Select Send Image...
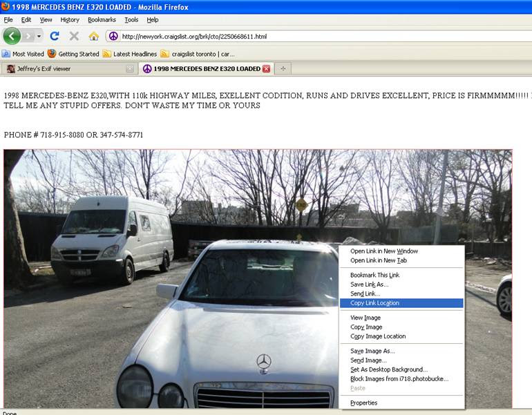 pos(401,360)
